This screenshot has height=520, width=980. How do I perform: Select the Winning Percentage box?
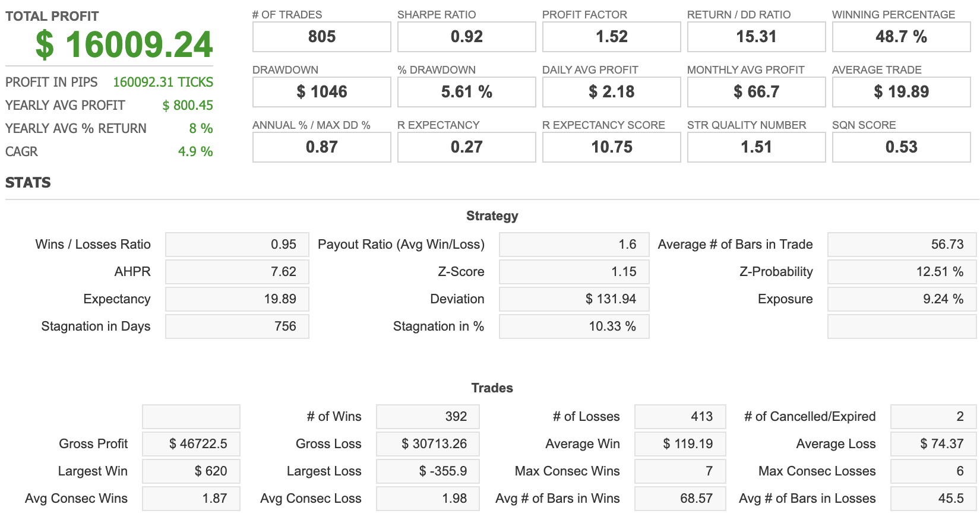coord(901,37)
